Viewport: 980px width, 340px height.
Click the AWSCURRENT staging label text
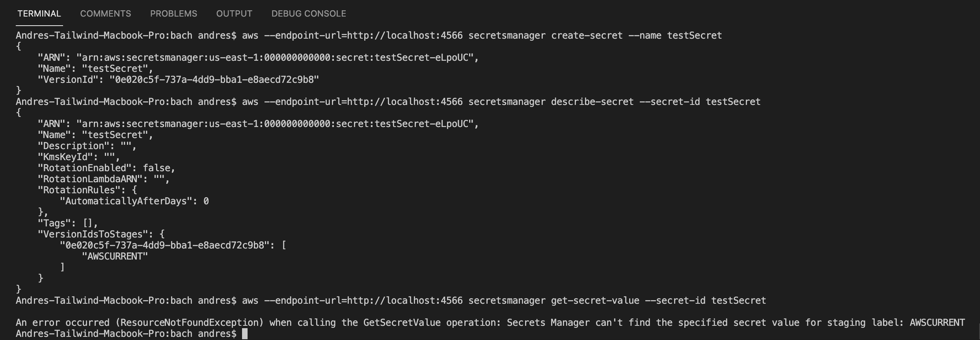click(x=114, y=256)
